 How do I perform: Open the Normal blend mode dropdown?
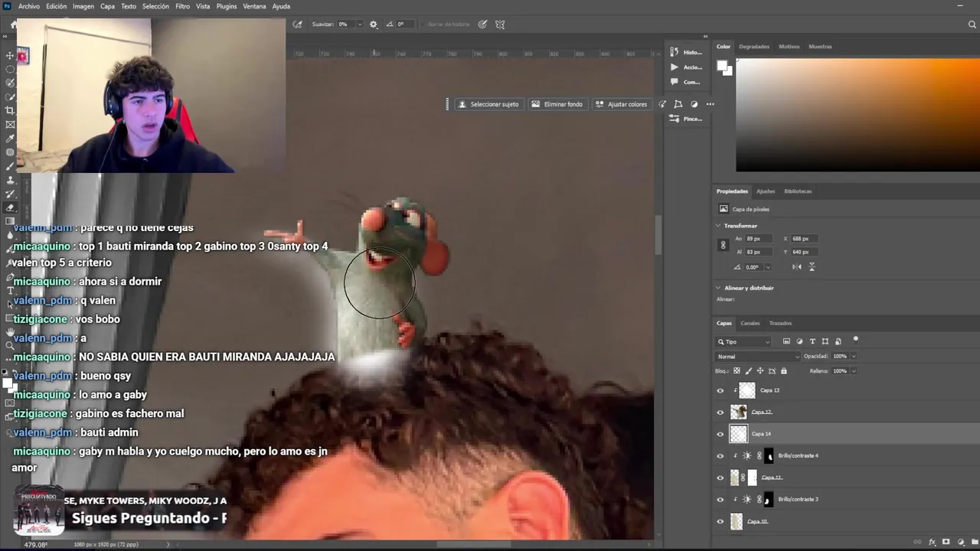click(x=758, y=357)
